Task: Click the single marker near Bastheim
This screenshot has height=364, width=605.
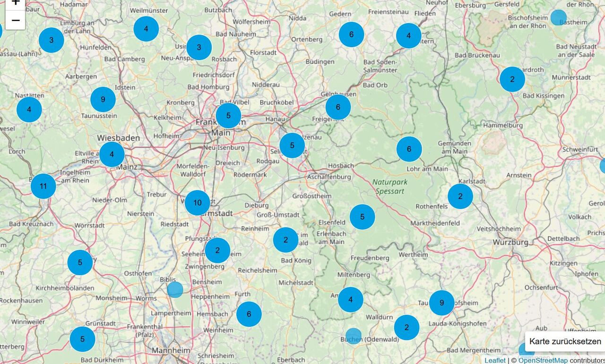Action: (559, 17)
